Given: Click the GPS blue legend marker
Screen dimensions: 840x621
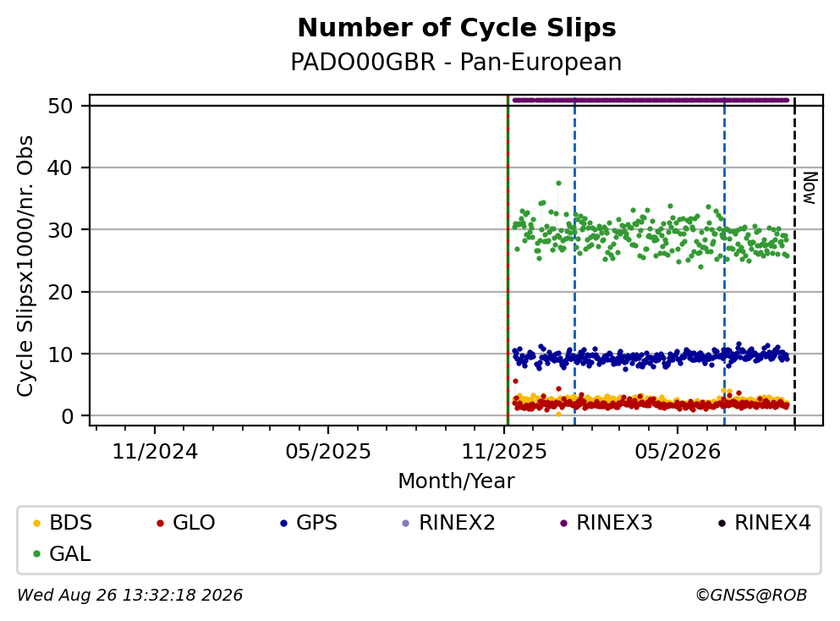Looking at the screenshot, I should (x=283, y=523).
